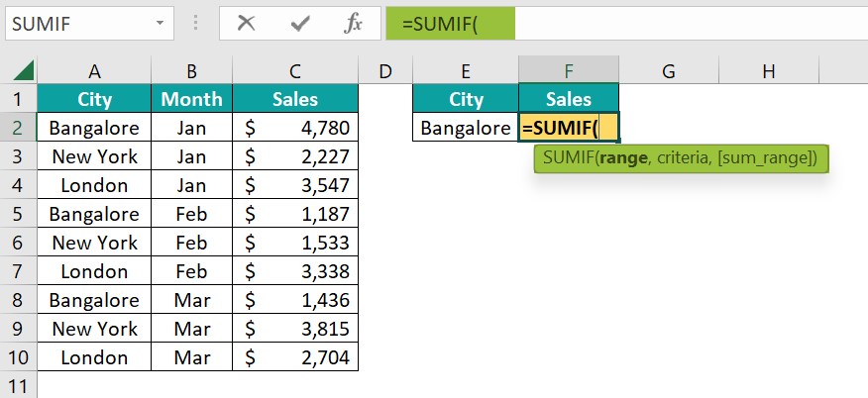868x398 pixels.
Task: Click London cell in row 7
Action: (x=94, y=271)
